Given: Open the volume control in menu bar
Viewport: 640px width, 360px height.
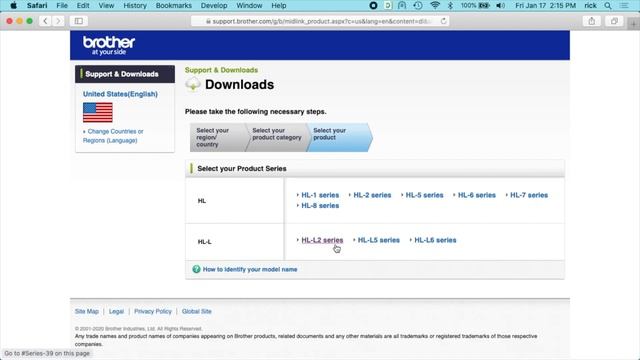Looking at the screenshot, I should click(x=500, y=6).
